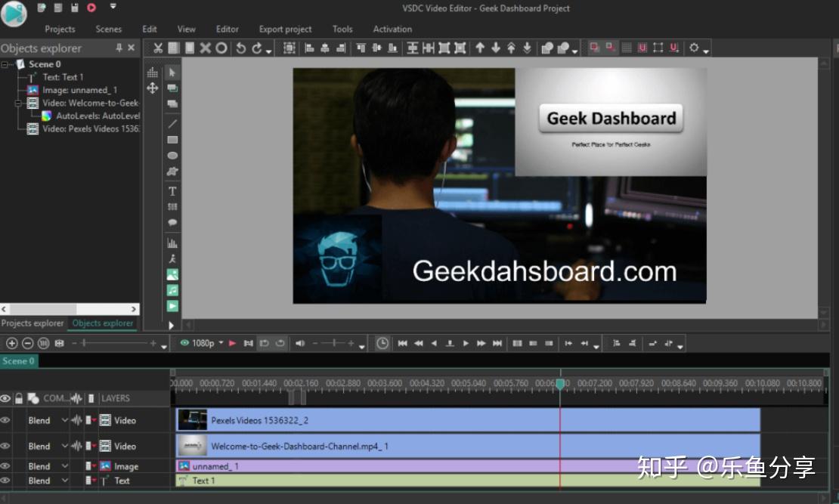This screenshot has width=839, height=504.
Task: Open Blend dropdown for Image layer
Action: 65,466
